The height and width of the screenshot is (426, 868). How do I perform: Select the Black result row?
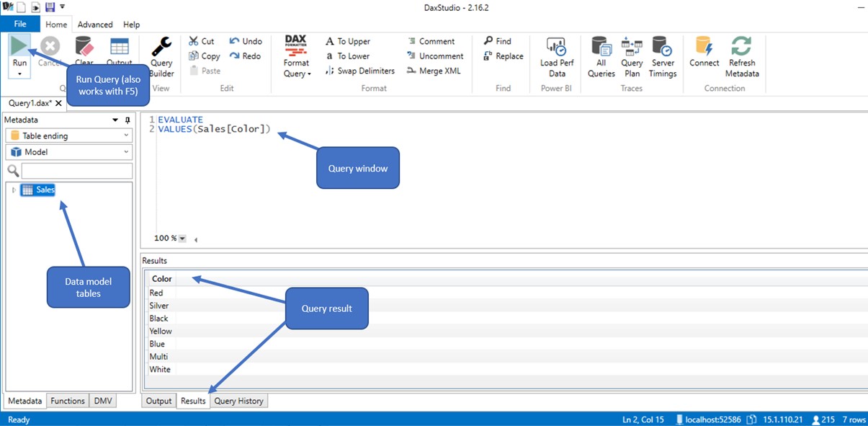pos(158,319)
